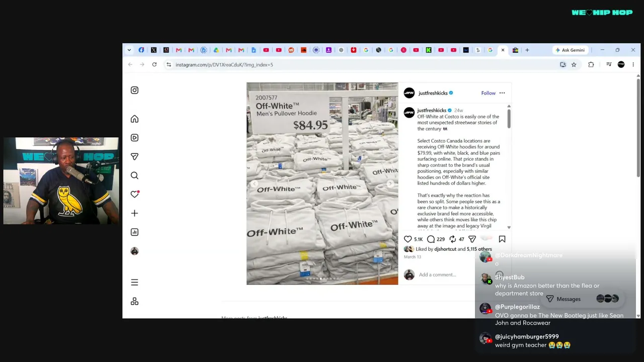Click the 47 reposts count
This screenshot has width=644, height=362.
tap(461, 239)
